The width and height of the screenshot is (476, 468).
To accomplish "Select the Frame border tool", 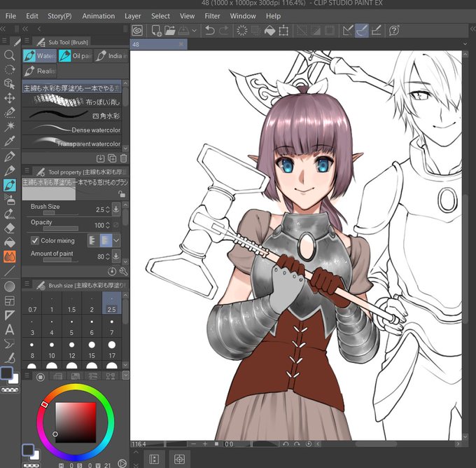I will (9, 301).
